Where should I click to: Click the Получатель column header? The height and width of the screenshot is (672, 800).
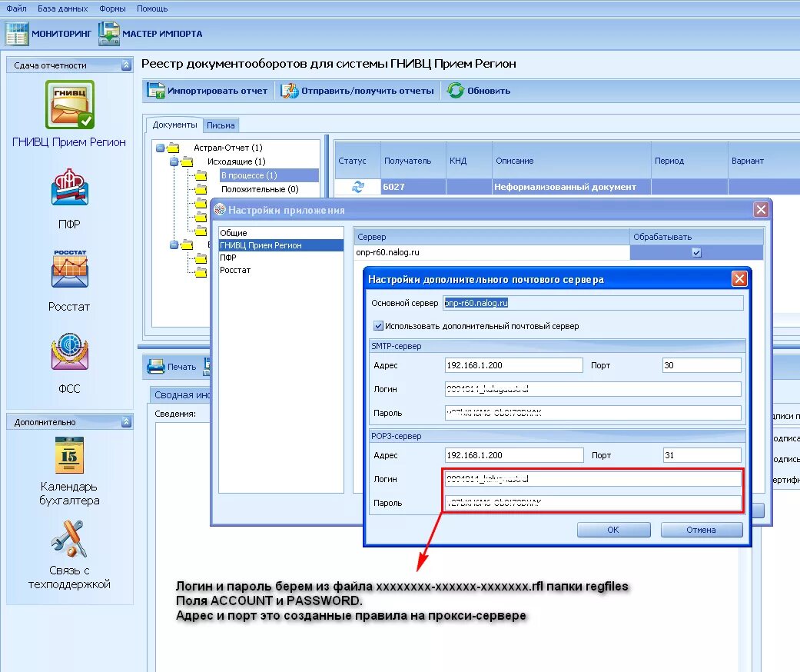(413, 161)
